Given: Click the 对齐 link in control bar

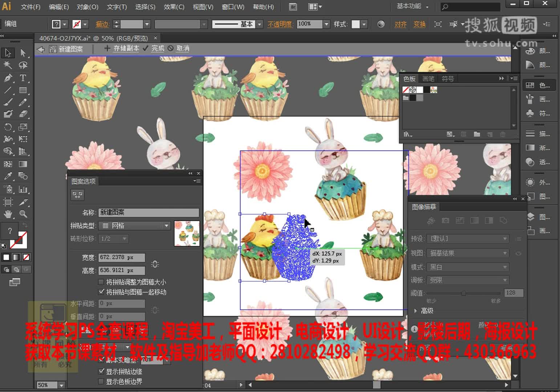Looking at the screenshot, I should 400,24.
